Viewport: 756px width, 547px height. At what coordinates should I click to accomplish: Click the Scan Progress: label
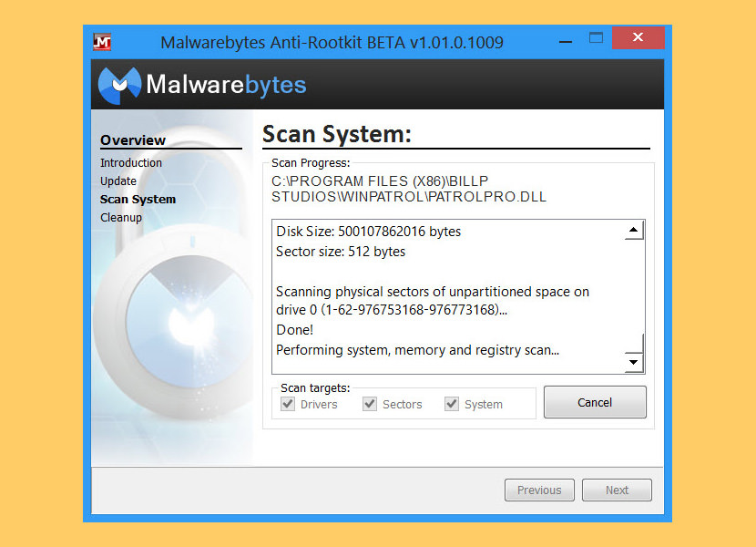pos(311,162)
